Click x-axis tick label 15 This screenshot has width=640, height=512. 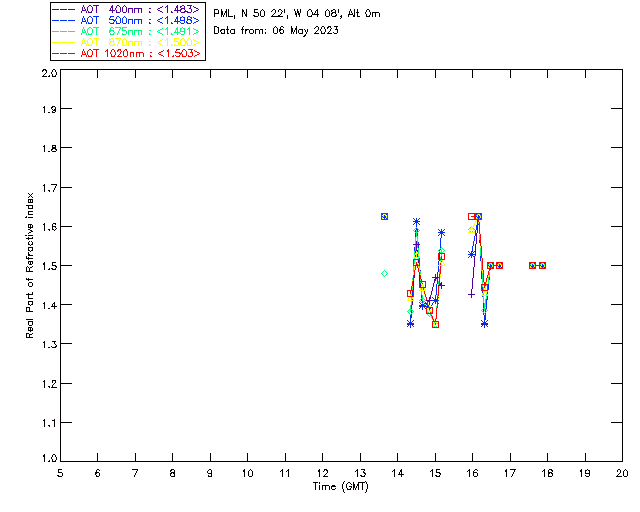pos(435,473)
